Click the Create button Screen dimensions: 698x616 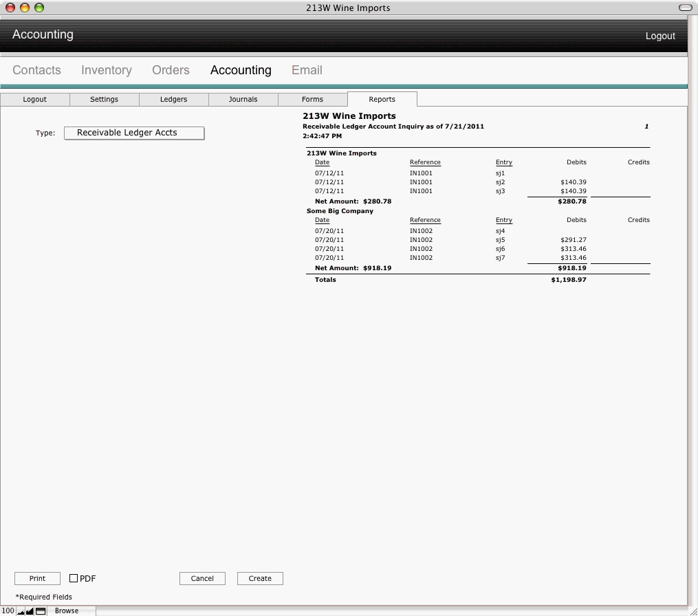click(260, 578)
